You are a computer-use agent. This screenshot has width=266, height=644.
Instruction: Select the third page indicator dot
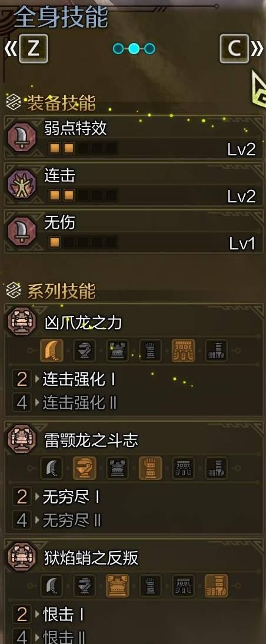(x=149, y=49)
